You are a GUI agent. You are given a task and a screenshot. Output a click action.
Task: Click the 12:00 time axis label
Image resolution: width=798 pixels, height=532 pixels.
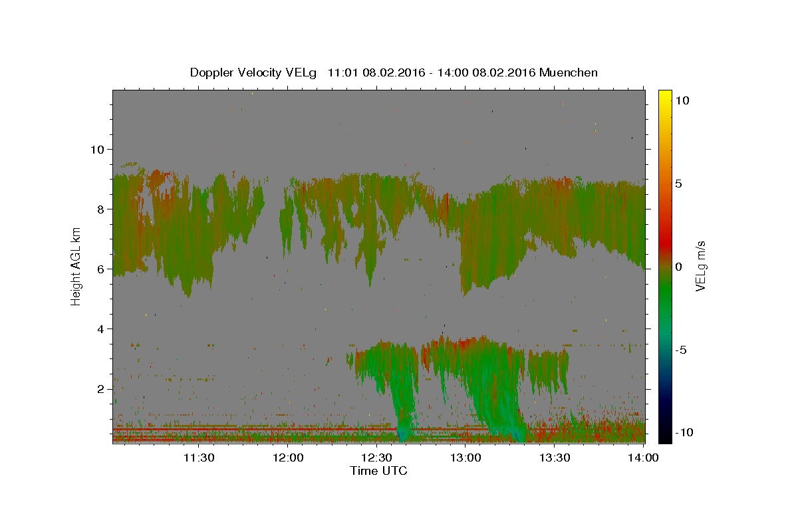pos(288,458)
